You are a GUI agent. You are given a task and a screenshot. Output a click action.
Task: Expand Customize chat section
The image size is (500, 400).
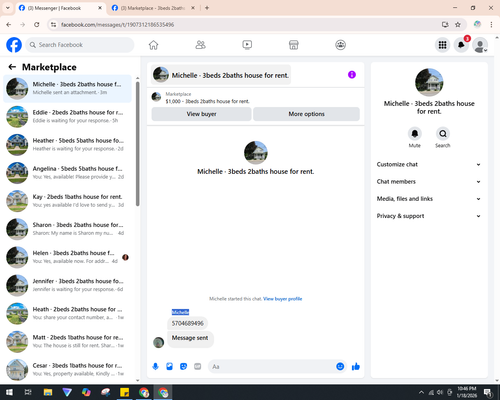click(x=429, y=164)
